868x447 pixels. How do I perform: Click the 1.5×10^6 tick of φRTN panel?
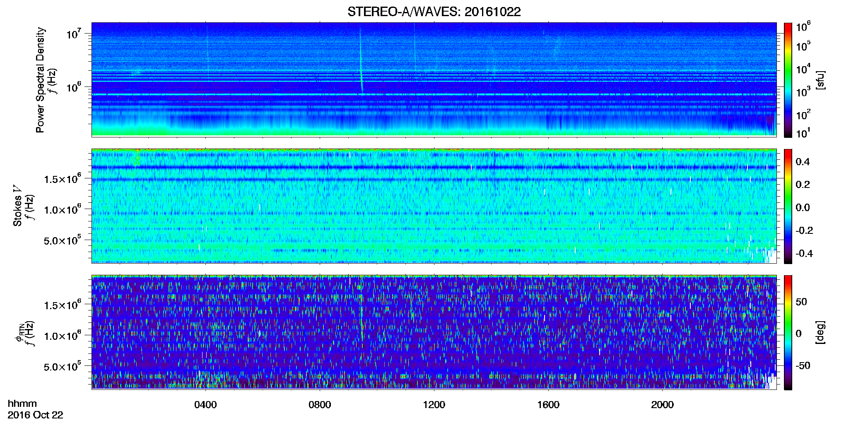click(x=63, y=305)
